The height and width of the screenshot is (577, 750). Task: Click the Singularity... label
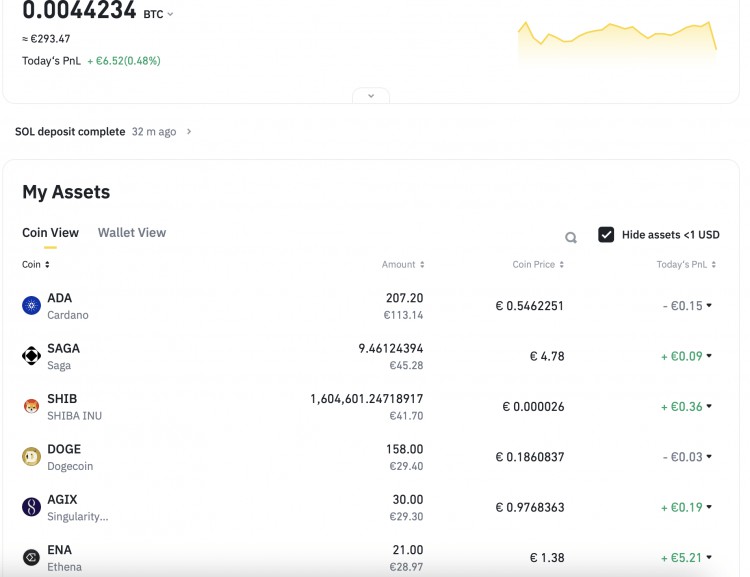click(77, 516)
